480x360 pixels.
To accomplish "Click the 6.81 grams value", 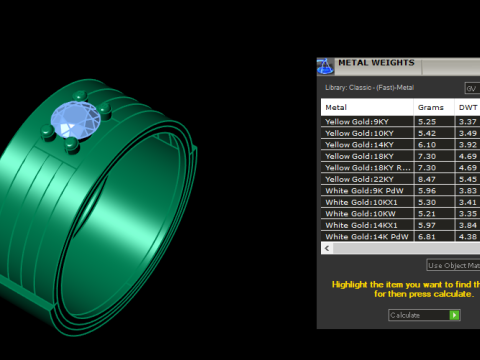I will point(427,237).
